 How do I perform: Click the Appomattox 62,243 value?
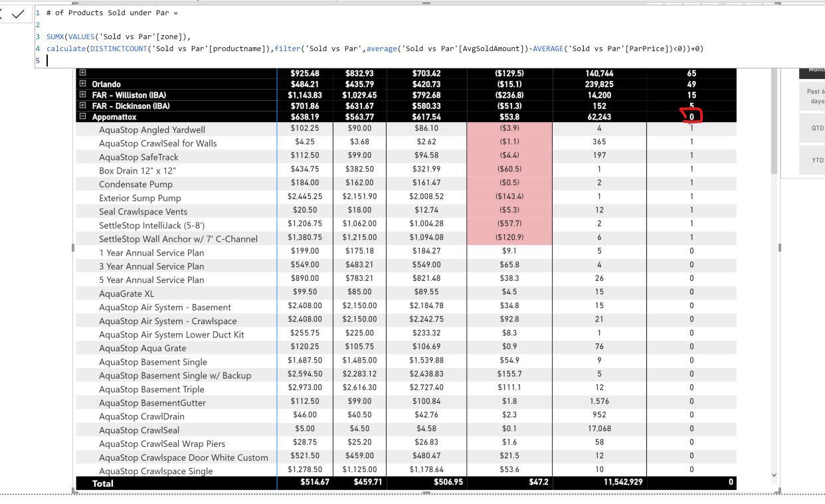600,117
